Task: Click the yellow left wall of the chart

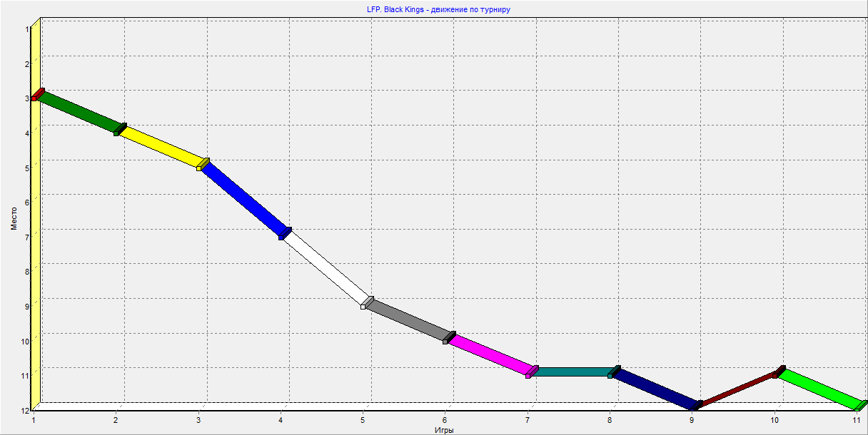Action: click(x=36, y=250)
